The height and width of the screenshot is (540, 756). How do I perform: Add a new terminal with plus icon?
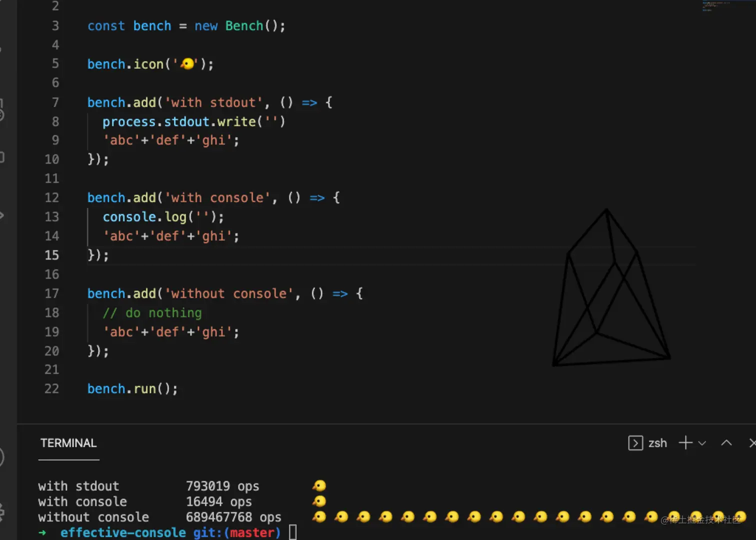pos(685,443)
